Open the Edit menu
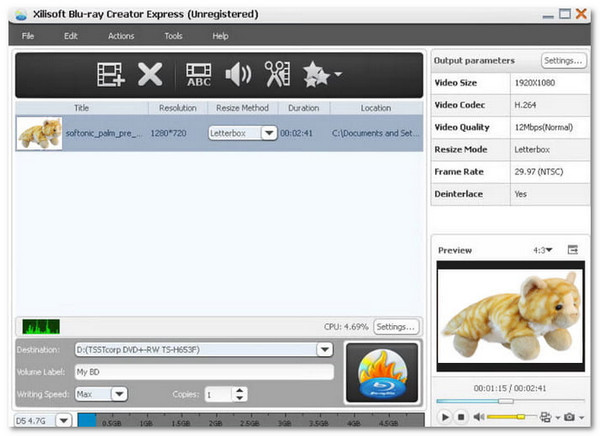600x436 pixels. [x=71, y=36]
